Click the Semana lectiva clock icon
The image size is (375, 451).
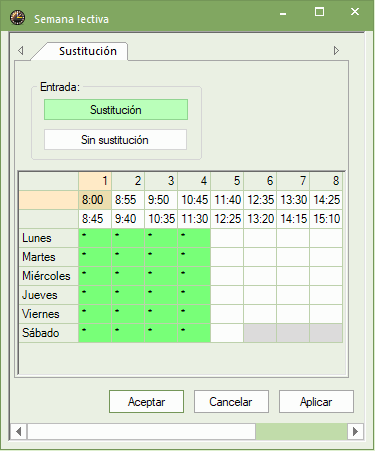[17, 18]
